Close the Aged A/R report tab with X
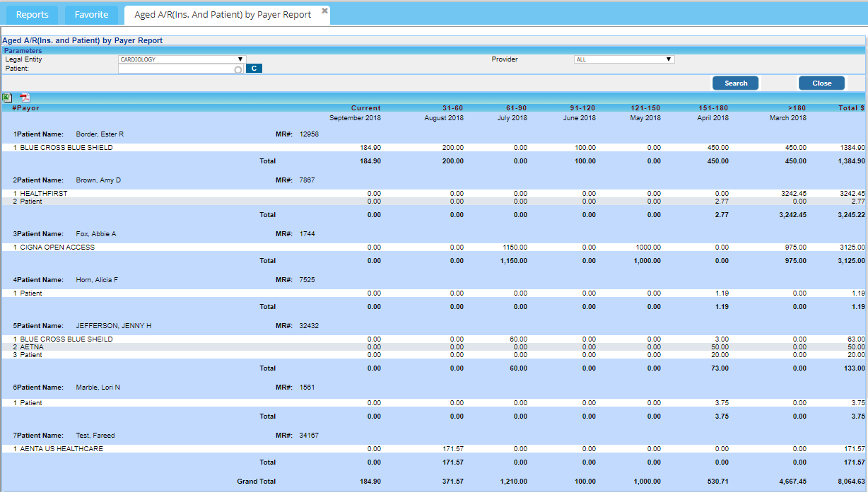Image resolution: width=868 pixels, height=495 pixels. pos(324,11)
